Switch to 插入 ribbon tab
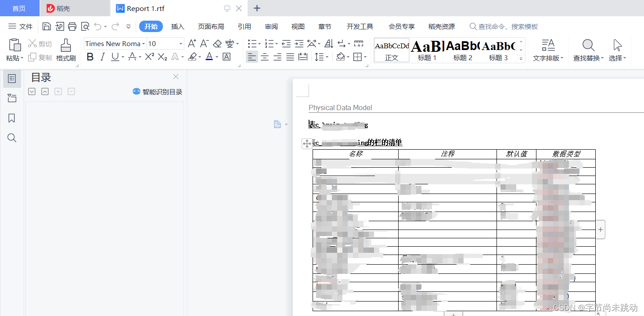This screenshot has height=316, width=644. [x=178, y=26]
